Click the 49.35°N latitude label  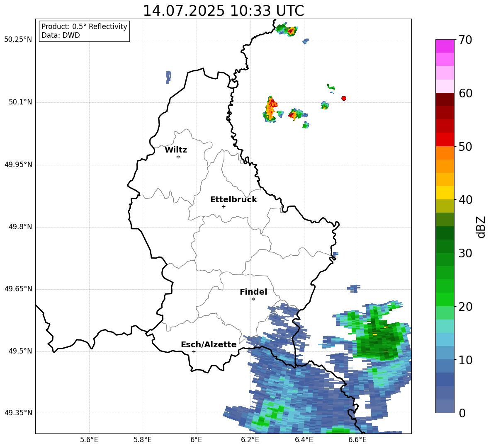click(x=18, y=413)
